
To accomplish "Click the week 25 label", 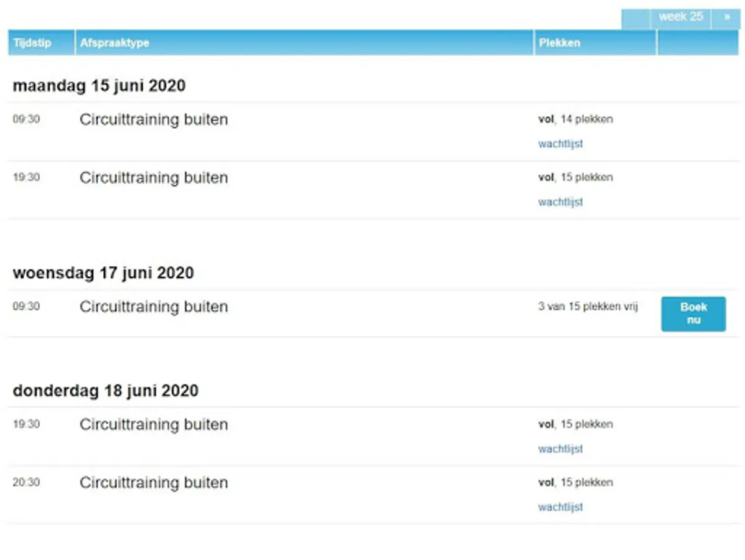I will (x=680, y=17).
